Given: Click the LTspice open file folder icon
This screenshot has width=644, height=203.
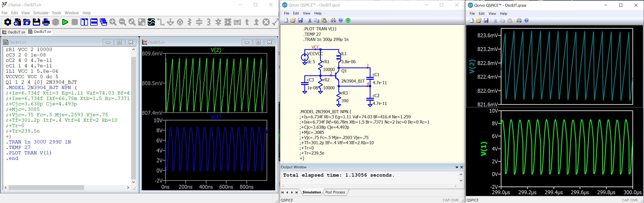Looking at the screenshot, I should point(27,22).
